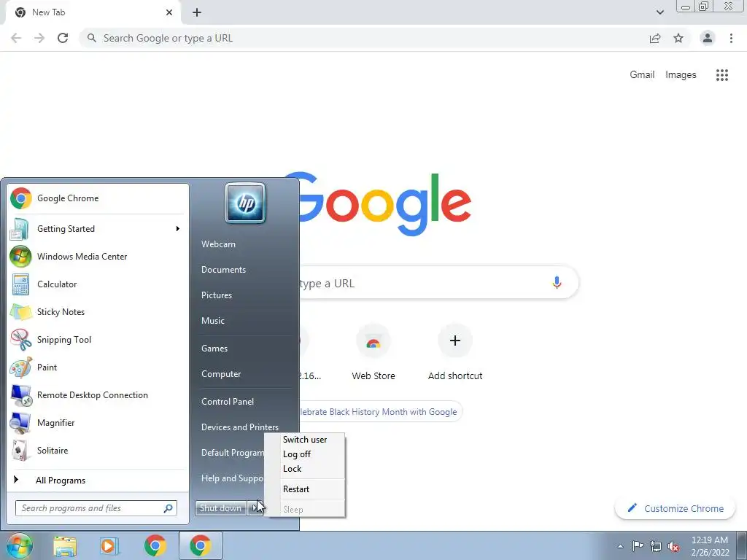Image resolution: width=747 pixels, height=560 pixels.
Task: Select the New Tab tab
Action: (x=93, y=12)
